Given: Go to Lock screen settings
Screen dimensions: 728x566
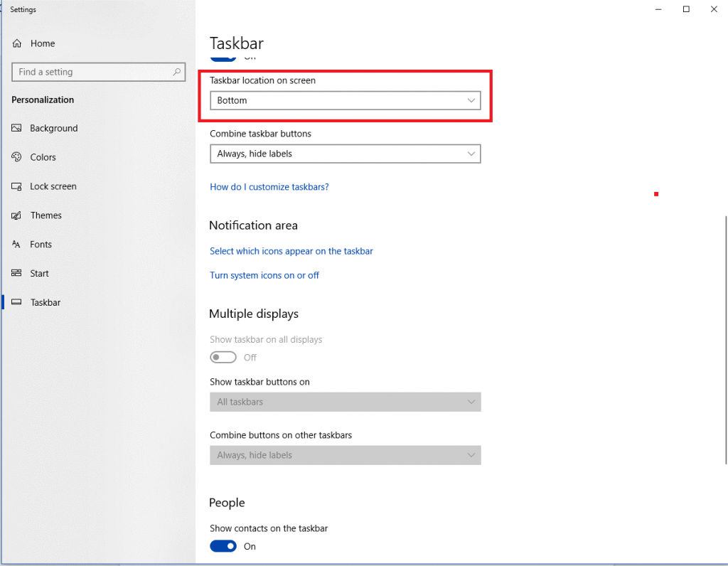Looking at the screenshot, I should point(98,186).
